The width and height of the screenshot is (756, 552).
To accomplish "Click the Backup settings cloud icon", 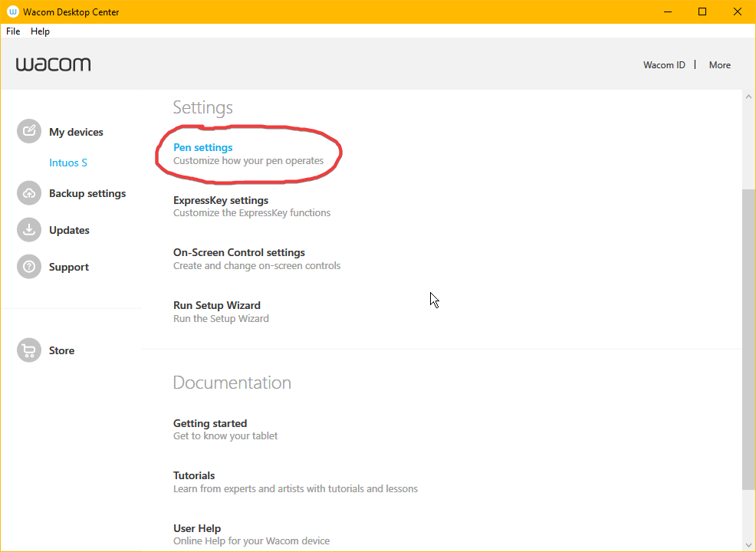I will tap(29, 193).
